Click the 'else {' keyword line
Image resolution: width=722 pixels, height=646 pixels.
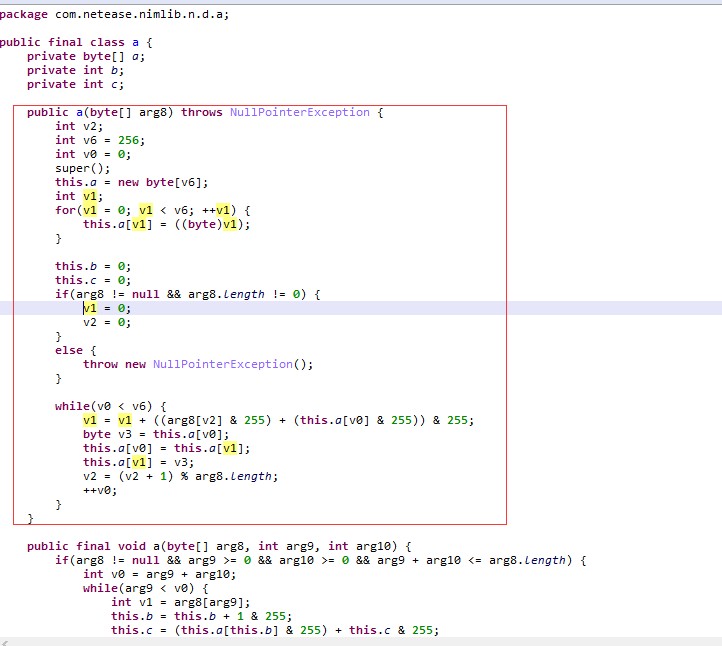coord(76,350)
